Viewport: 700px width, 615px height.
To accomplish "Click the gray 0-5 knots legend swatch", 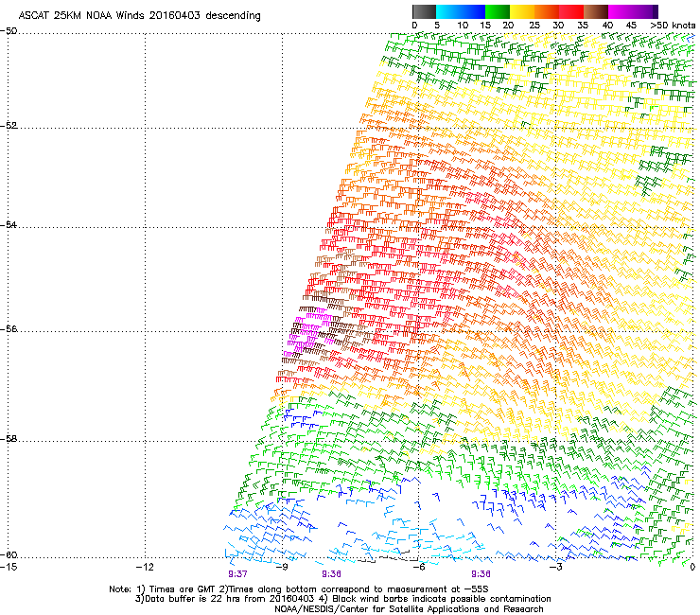I will 424,11.
